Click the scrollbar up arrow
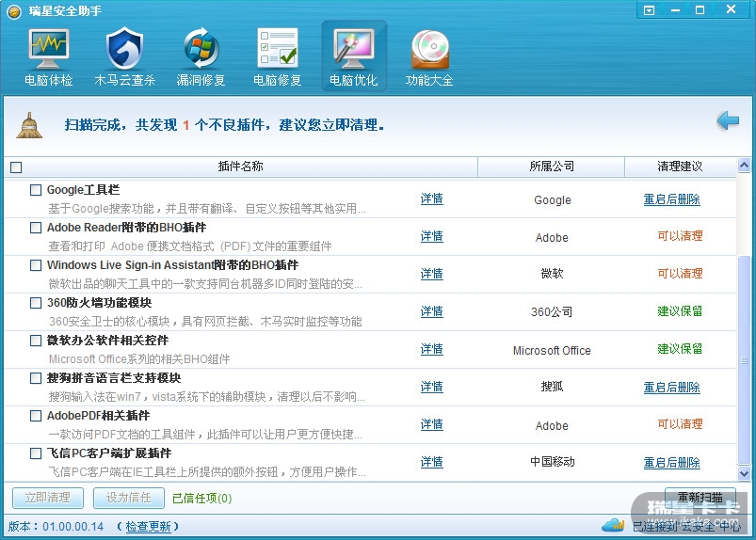 click(x=744, y=166)
